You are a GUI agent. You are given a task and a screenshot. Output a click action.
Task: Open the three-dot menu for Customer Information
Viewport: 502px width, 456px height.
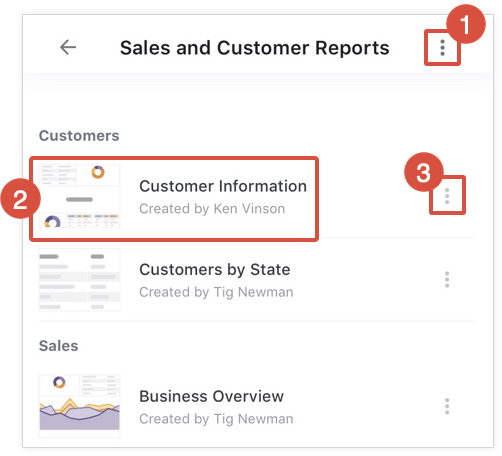447,196
